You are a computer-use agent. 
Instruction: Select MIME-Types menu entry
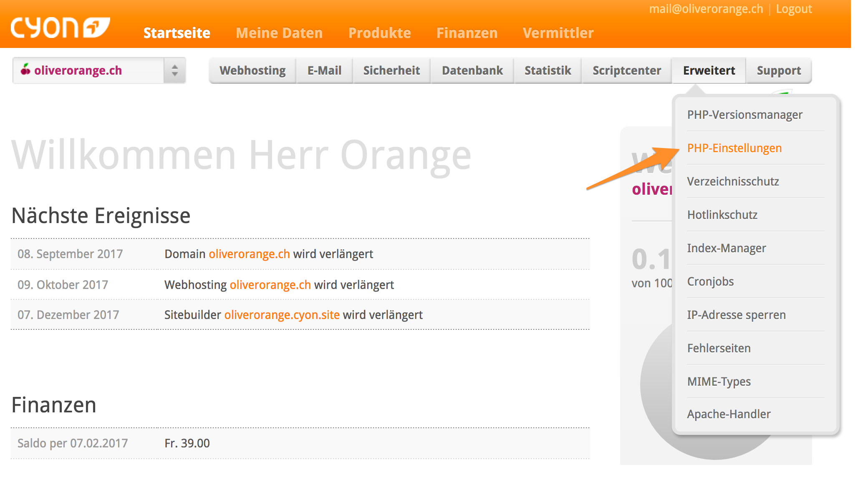pos(719,382)
